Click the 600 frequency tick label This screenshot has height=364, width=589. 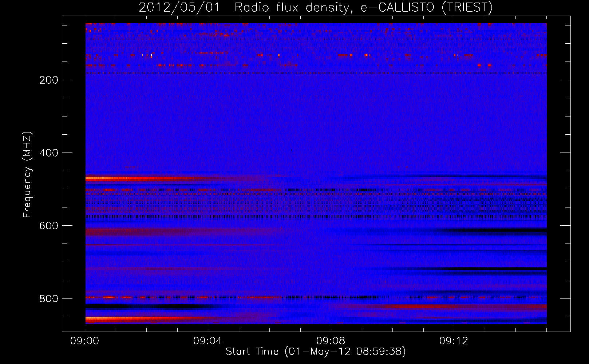click(49, 226)
